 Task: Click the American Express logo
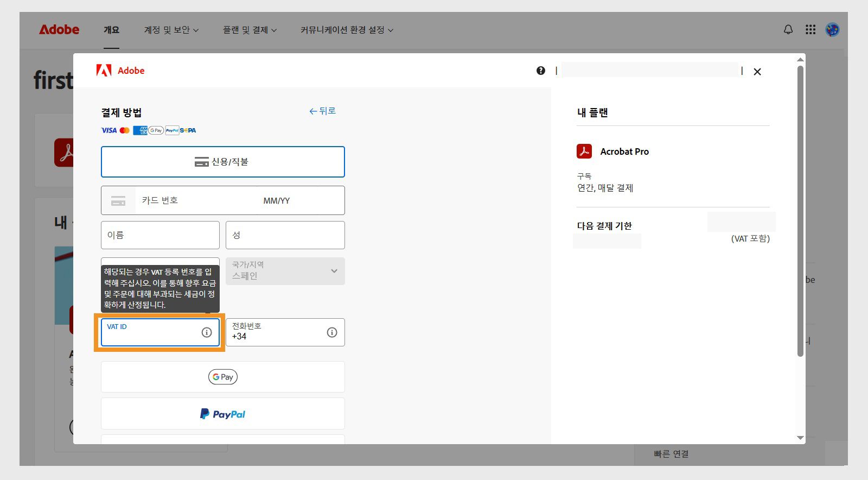click(x=140, y=130)
